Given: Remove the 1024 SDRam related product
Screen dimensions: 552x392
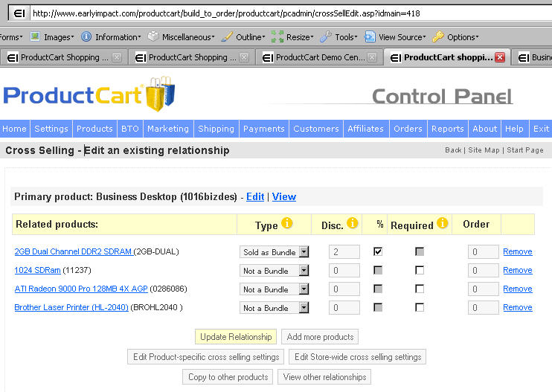Looking at the screenshot, I should click(x=517, y=271).
